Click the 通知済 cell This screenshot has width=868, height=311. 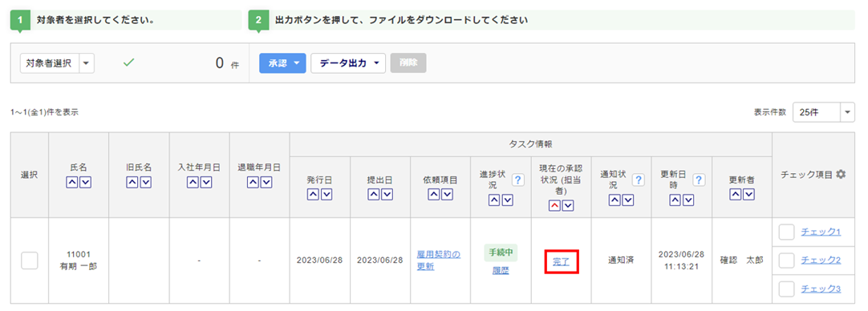[x=621, y=260]
